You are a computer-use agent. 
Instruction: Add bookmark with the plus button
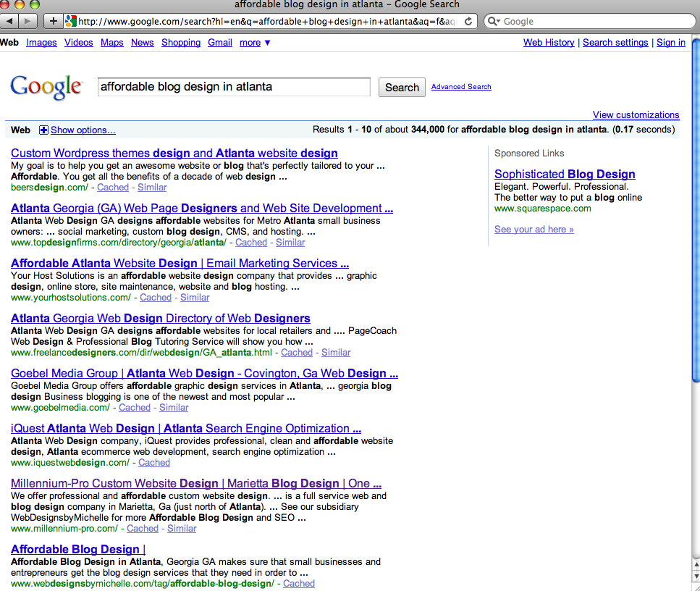click(53, 21)
